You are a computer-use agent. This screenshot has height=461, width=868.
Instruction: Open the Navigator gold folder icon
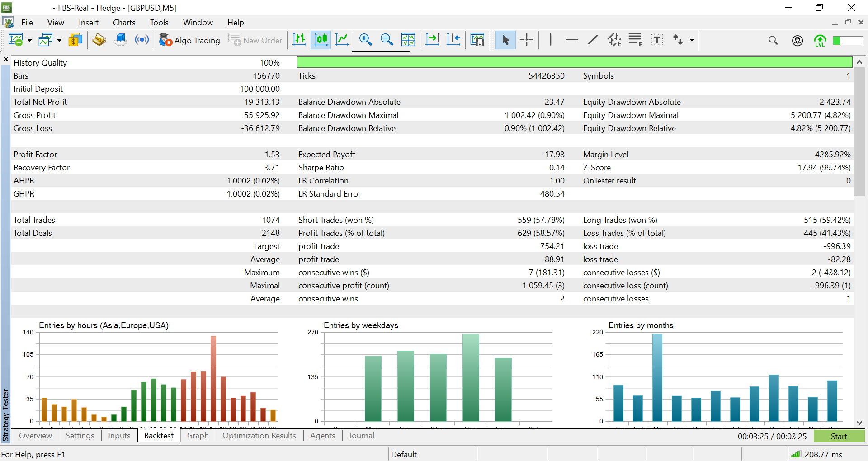99,40
